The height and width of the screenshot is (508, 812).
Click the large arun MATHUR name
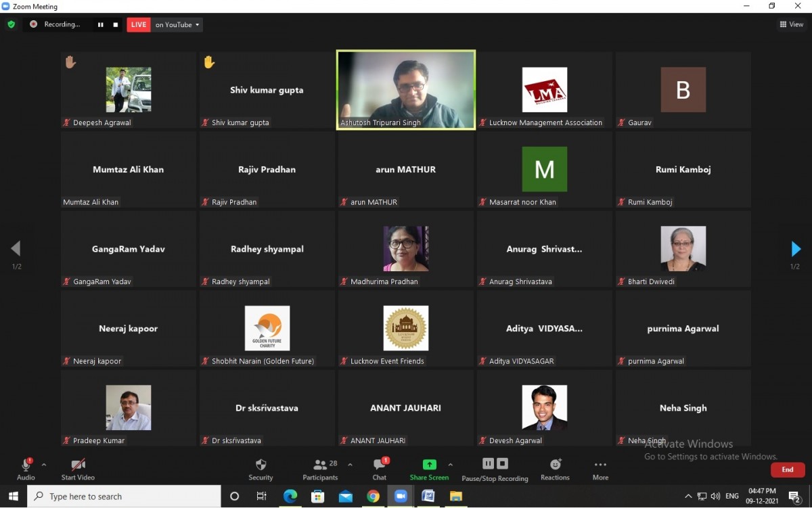coord(406,170)
